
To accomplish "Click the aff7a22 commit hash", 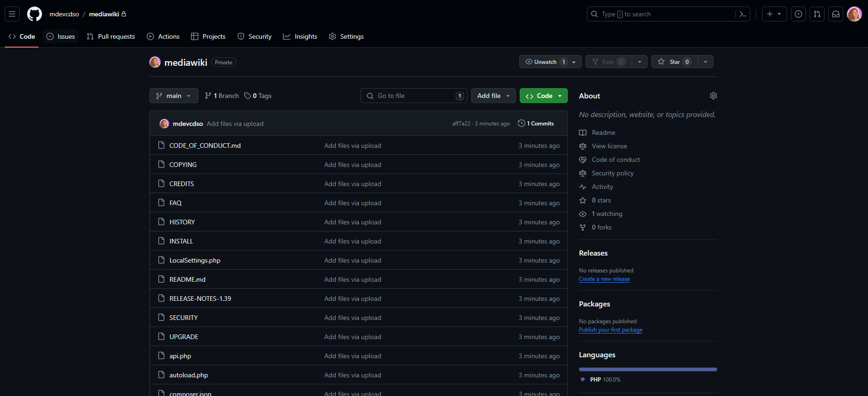I will click(x=461, y=124).
